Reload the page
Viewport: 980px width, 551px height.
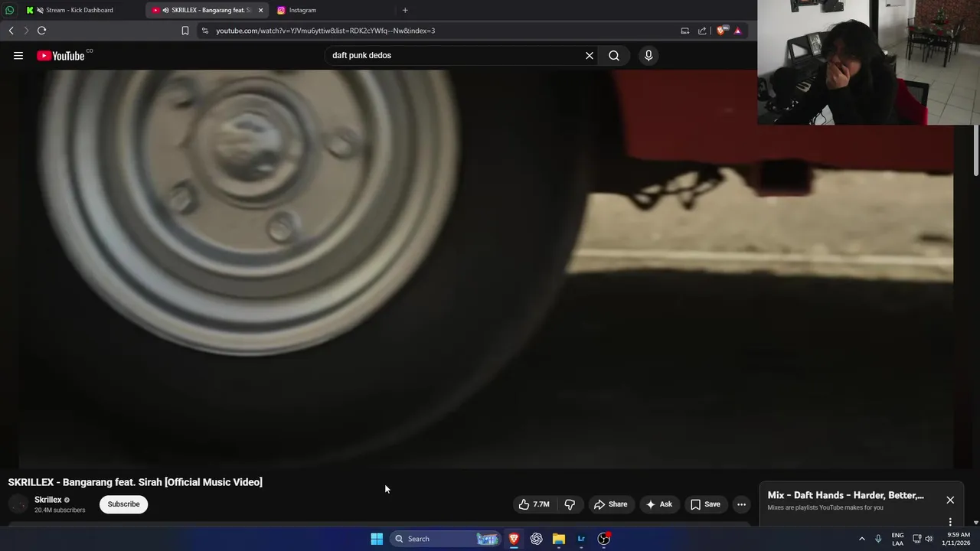[41, 31]
